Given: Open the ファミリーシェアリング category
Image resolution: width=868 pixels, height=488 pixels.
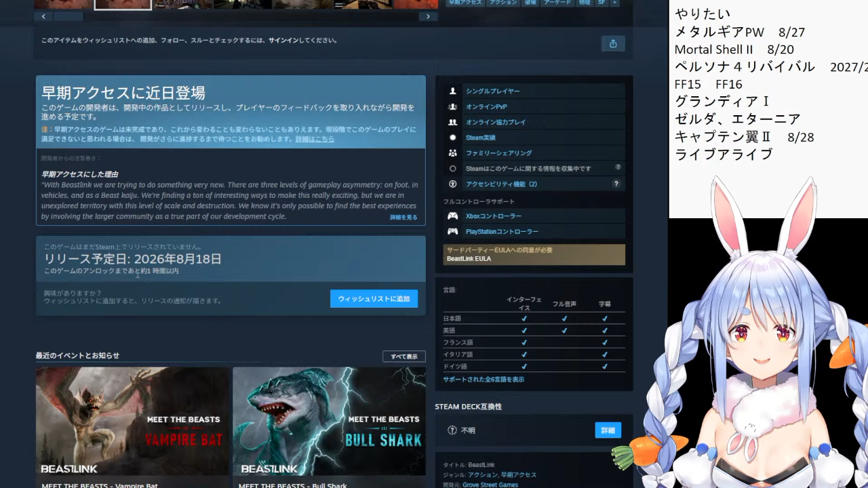Looking at the screenshot, I should pyautogui.click(x=498, y=153).
